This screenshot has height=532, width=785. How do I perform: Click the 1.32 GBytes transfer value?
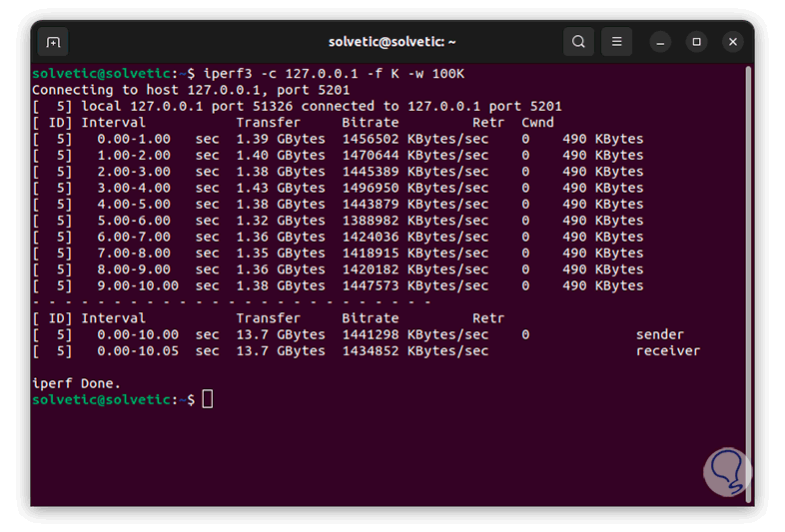coord(281,221)
